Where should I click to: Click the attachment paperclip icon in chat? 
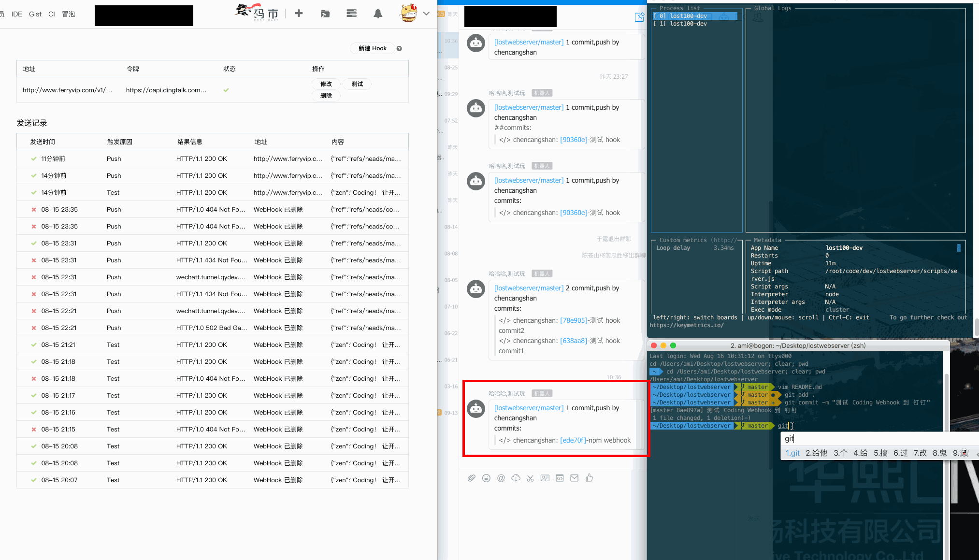(x=472, y=478)
